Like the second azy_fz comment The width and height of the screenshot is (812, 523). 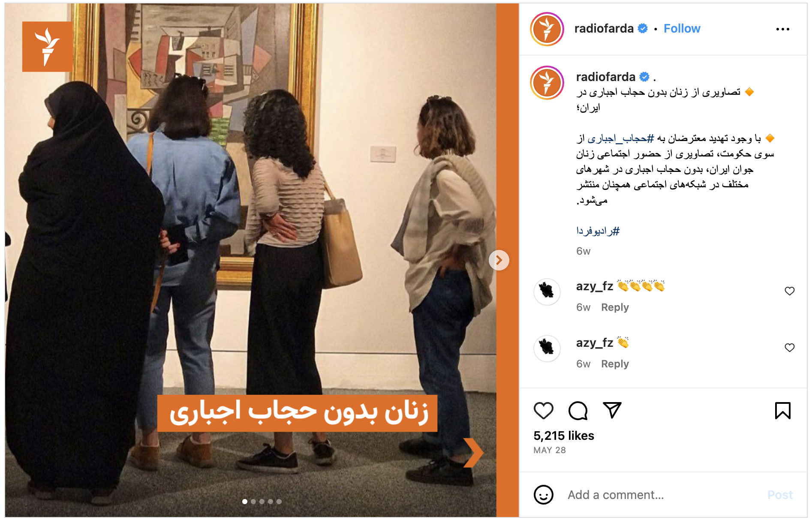(789, 348)
